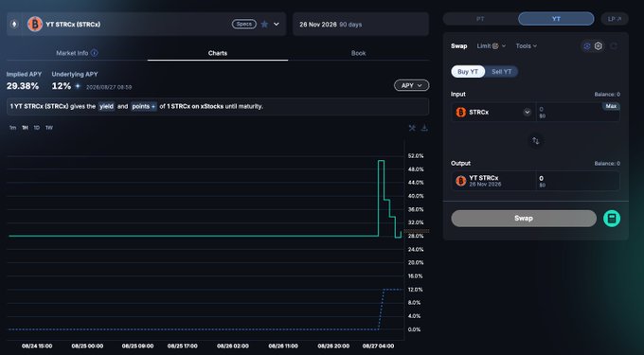
Task: Open the STRCx input token dropdown
Action: [x=493, y=112]
